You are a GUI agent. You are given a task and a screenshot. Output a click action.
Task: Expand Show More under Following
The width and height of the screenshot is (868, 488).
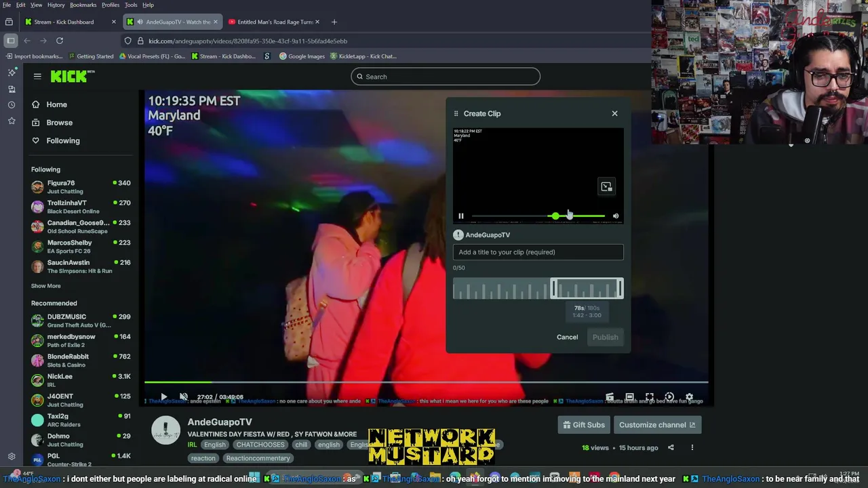click(x=45, y=286)
